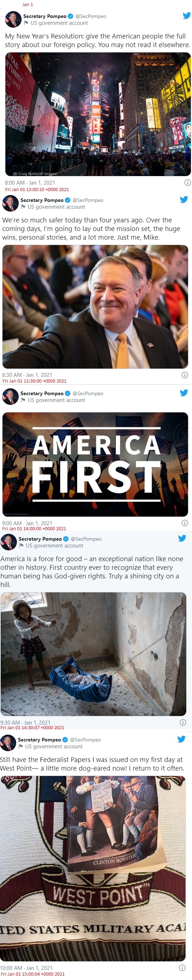Click Twitter bird icon on 'force for good' tweet
The image size is (192, 980).
coord(182,538)
